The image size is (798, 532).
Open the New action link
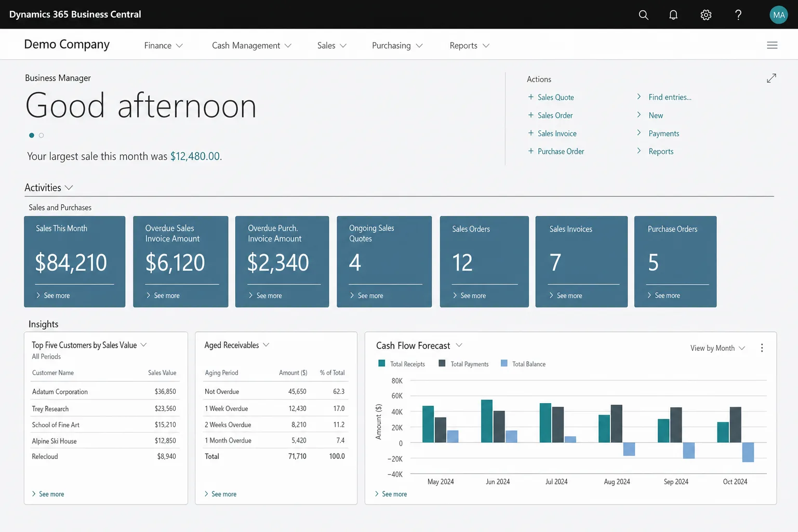click(656, 115)
